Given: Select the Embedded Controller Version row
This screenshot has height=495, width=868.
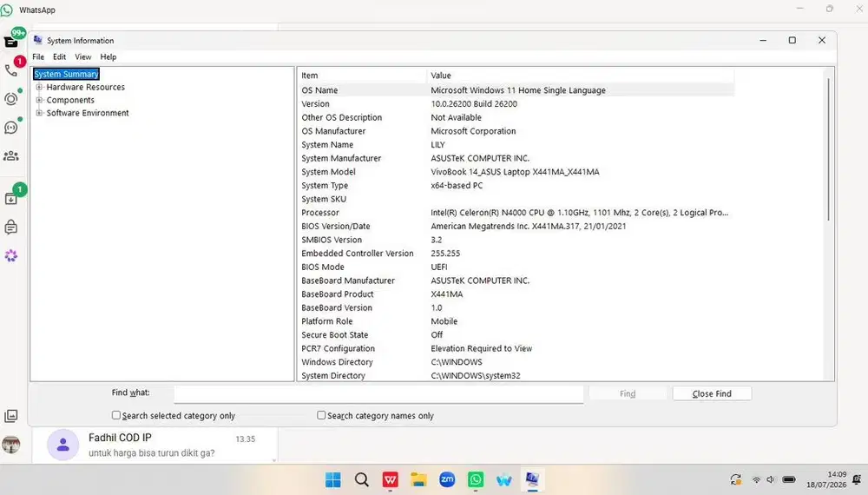Looking at the screenshot, I should pos(516,253).
